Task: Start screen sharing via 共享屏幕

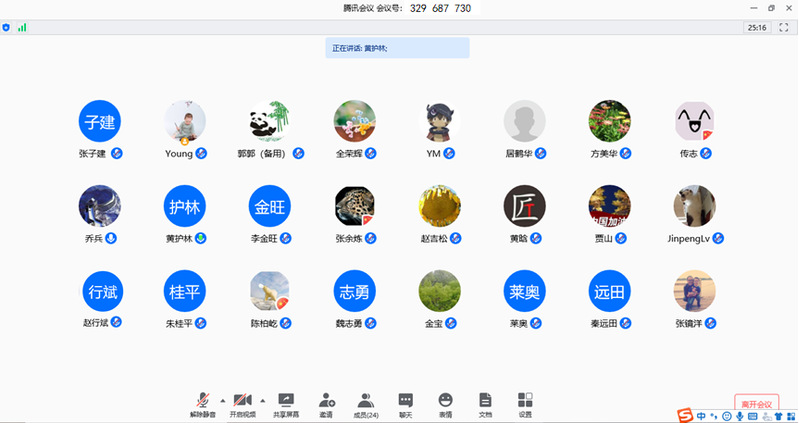Action: tap(286, 402)
